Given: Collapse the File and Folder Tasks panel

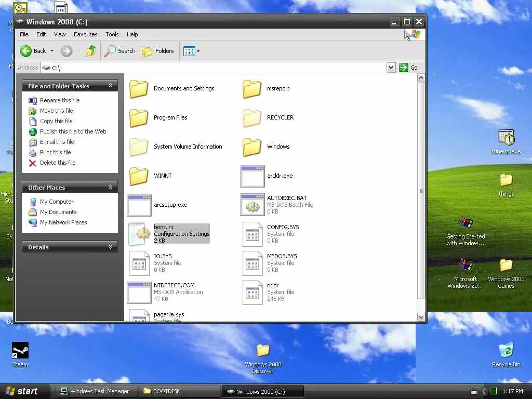Looking at the screenshot, I should click(110, 86).
